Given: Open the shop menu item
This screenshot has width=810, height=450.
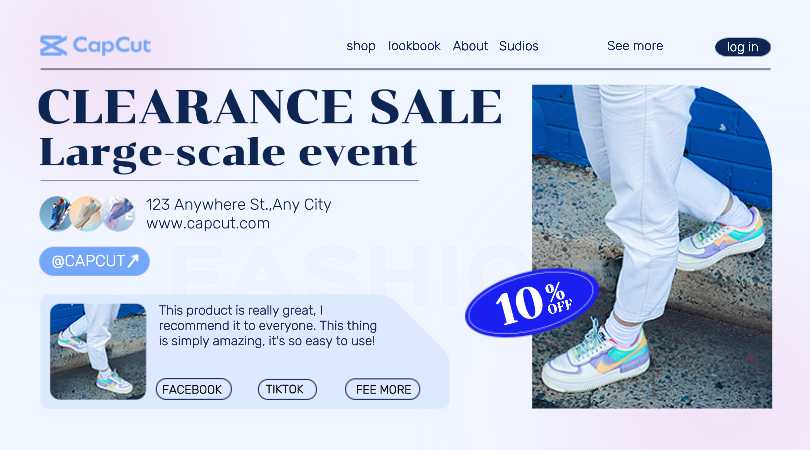Looking at the screenshot, I should click(x=361, y=46).
